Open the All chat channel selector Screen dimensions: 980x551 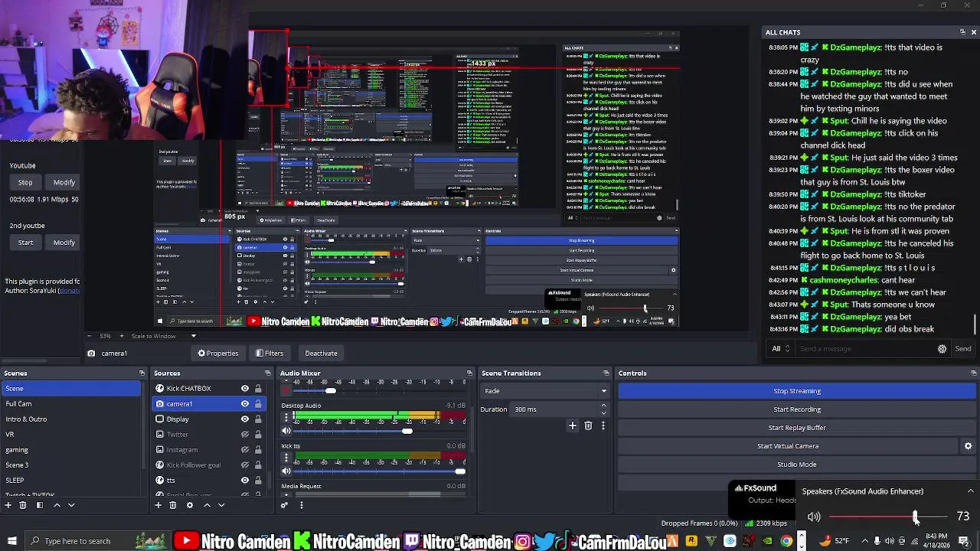coord(781,349)
